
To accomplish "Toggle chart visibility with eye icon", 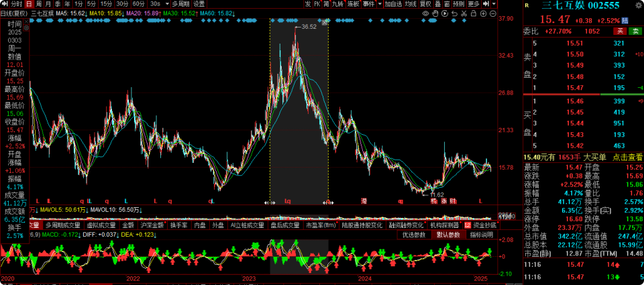I will (425, 13).
